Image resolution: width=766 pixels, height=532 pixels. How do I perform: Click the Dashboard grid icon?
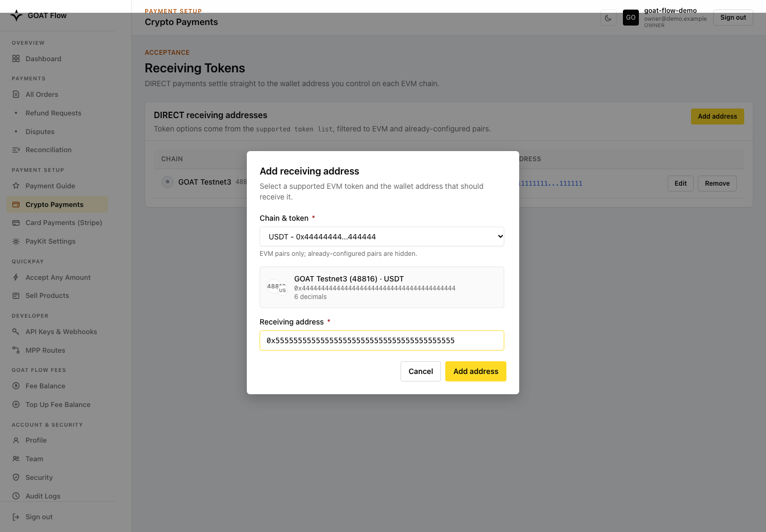coord(16,59)
